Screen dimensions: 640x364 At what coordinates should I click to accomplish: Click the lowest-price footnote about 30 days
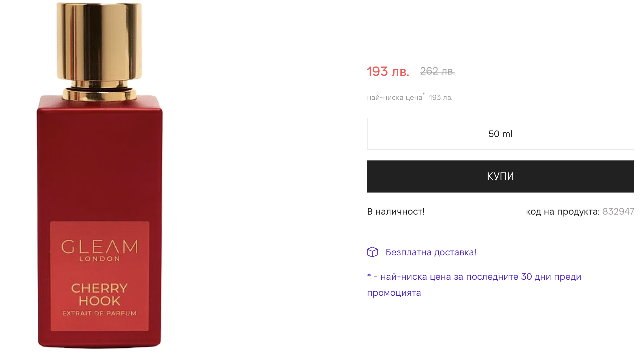click(x=474, y=277)
